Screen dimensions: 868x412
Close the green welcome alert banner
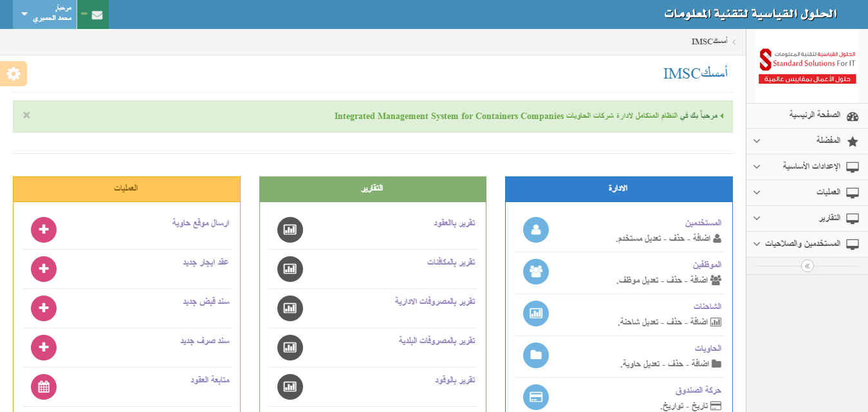click(x=26, y=115)
